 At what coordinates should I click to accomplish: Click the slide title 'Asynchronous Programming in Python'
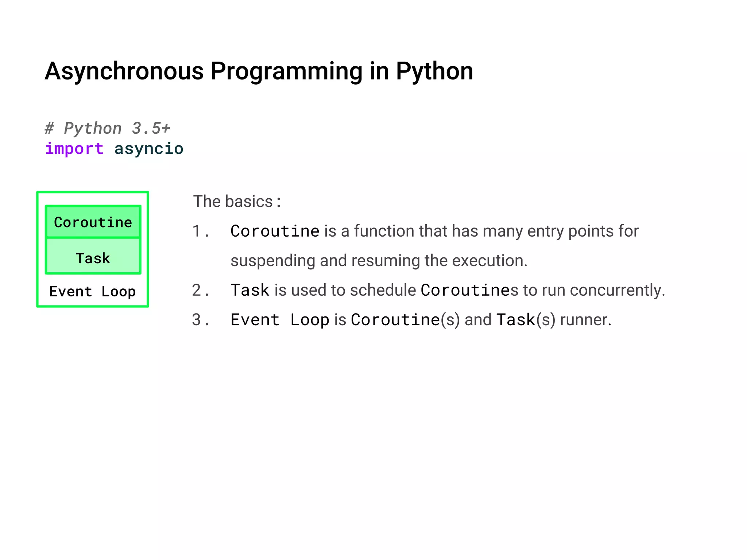pos(259,71)
